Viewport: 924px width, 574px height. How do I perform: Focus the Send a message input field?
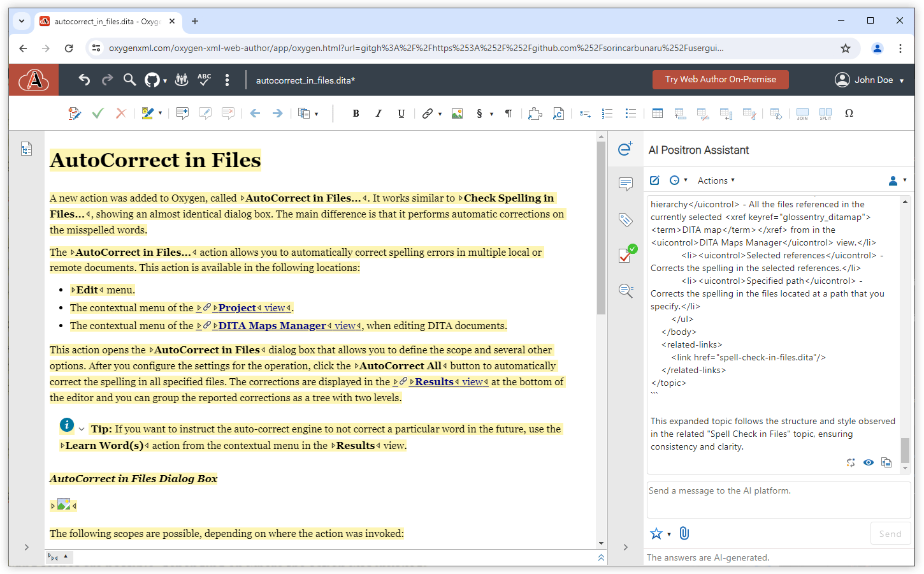pyautogui.click(x=779, y=499)
